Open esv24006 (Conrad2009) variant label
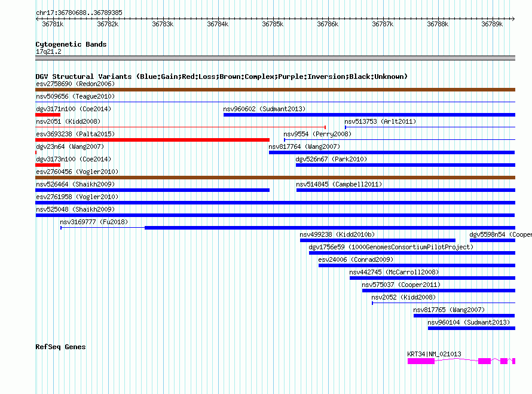 click(356, 259)
